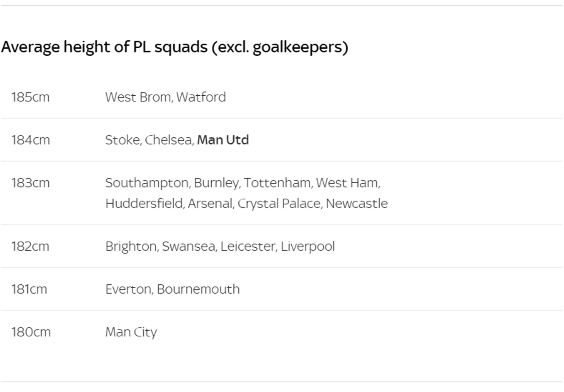Click Chelsea in the 184cm row
The width and height of the screenshot is (564, 392).
(169, 140)
